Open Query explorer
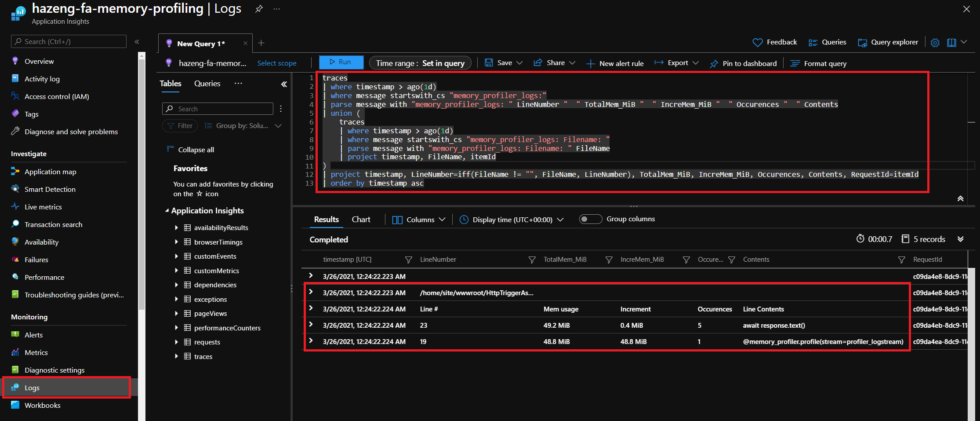This screenshot has height=421, width=980. (x=888, y=42)
